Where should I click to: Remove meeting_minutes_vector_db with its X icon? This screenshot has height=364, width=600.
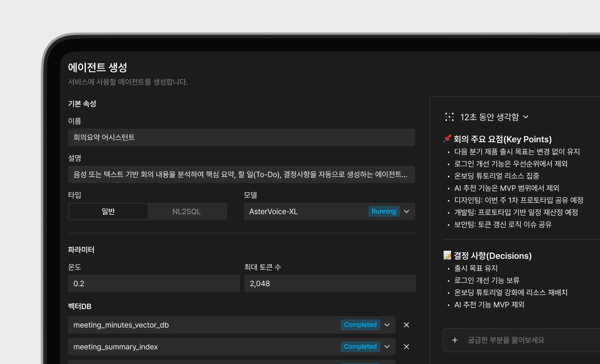pyautogui.click(x=406, y=325)
